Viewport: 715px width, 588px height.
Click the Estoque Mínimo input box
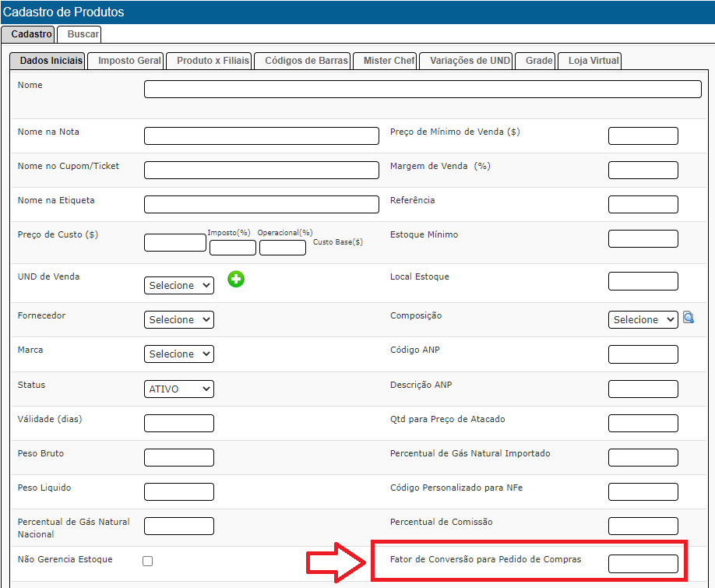[x=643, y=239]
